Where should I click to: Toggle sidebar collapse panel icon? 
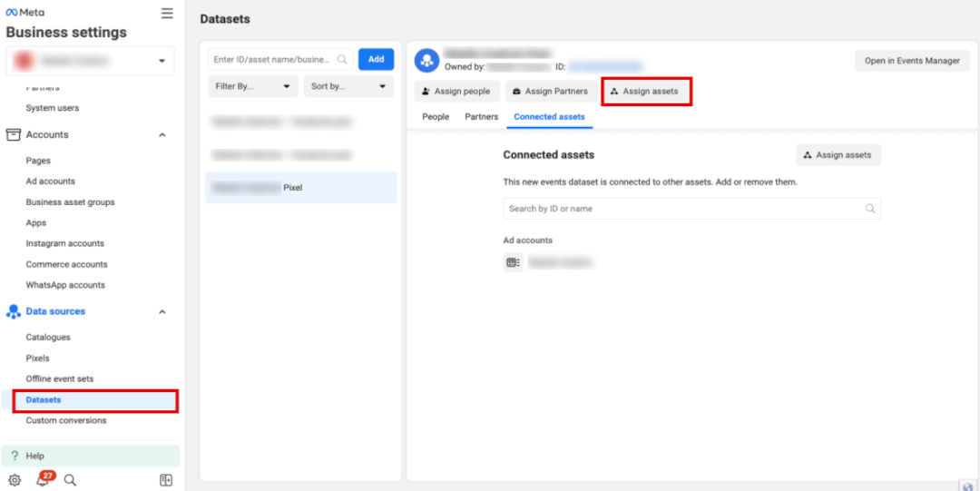point(166,480)
